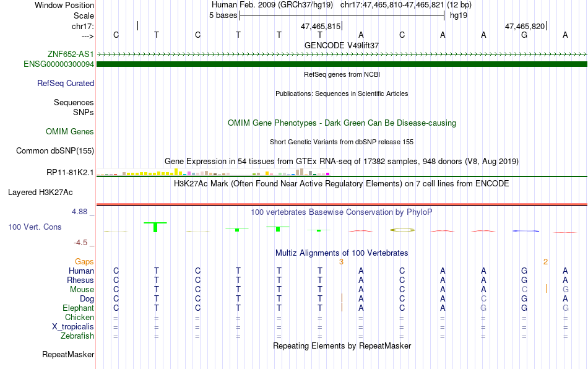Click the H3K27Ac Mark track title

342,183
